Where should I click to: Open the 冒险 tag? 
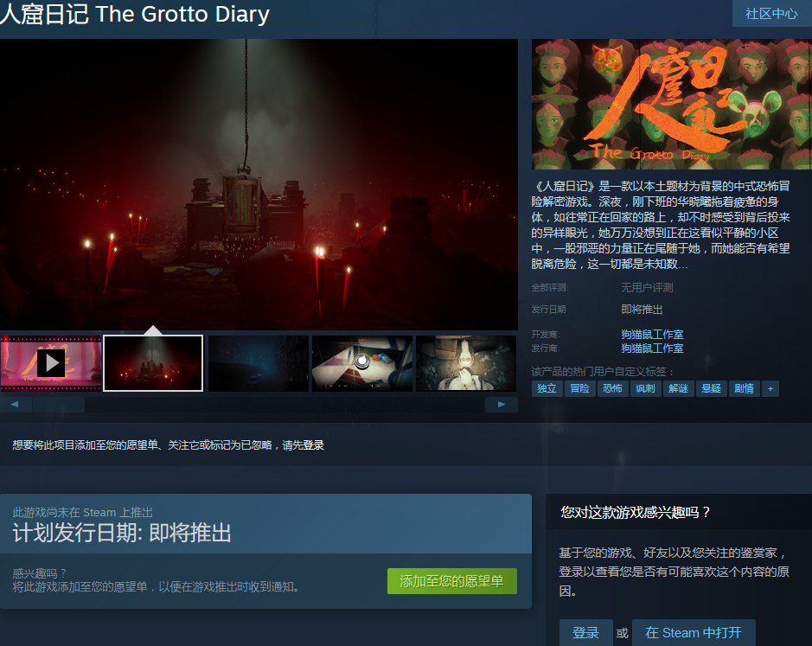coord(579,388)
